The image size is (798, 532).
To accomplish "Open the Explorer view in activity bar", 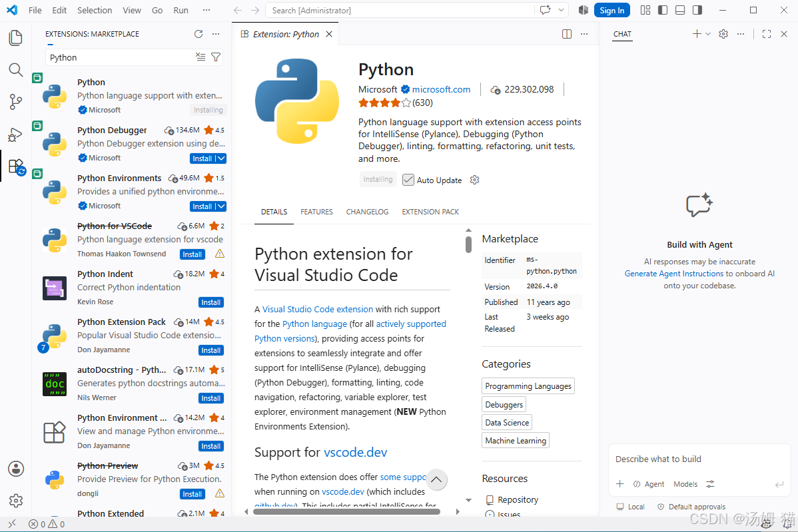I will (x=16, y=38).
